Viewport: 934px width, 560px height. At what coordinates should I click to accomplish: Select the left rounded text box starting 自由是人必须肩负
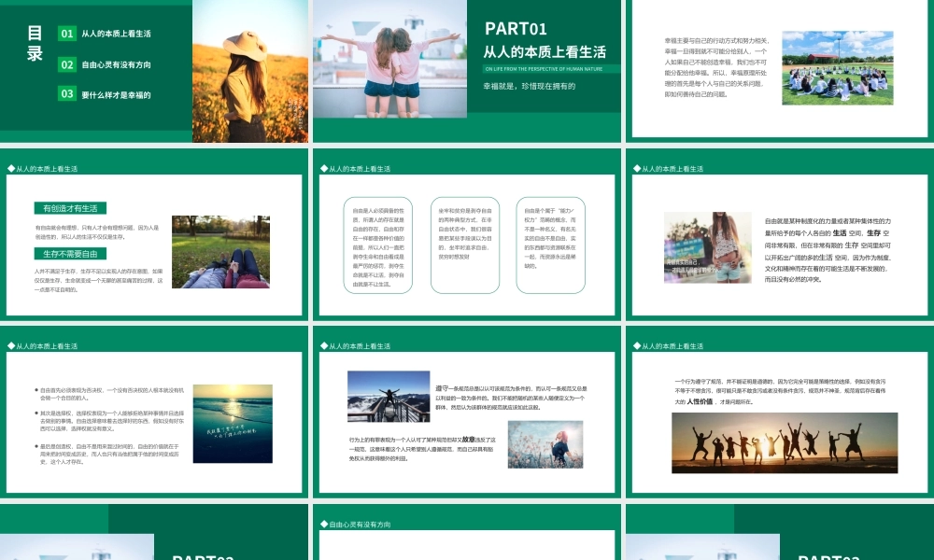click(378, 245)
